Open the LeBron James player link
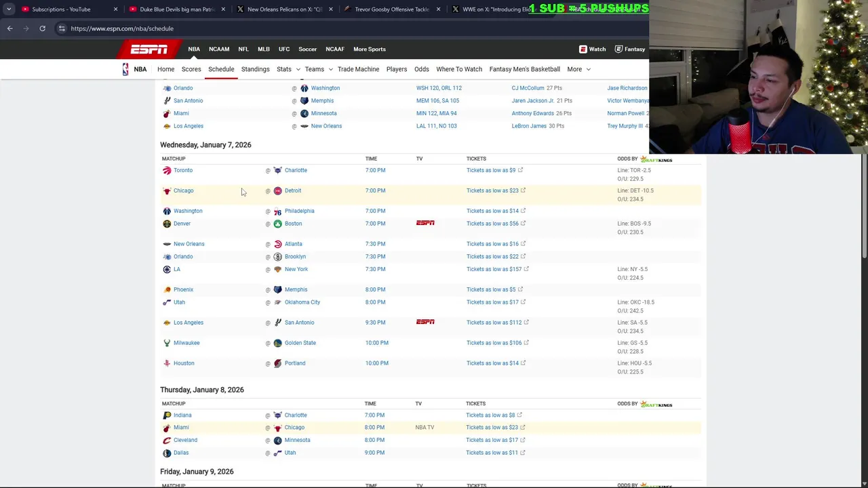The image size is (868, 488). click(x=529, y=126)
